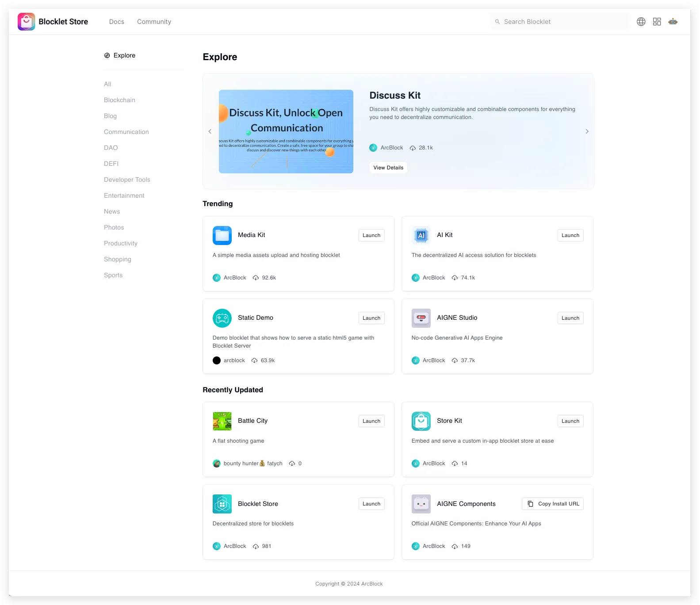This screenshot has width=700, height=605.
Task: Go to previous featured banner slide
Action: (x=210, y=131)
